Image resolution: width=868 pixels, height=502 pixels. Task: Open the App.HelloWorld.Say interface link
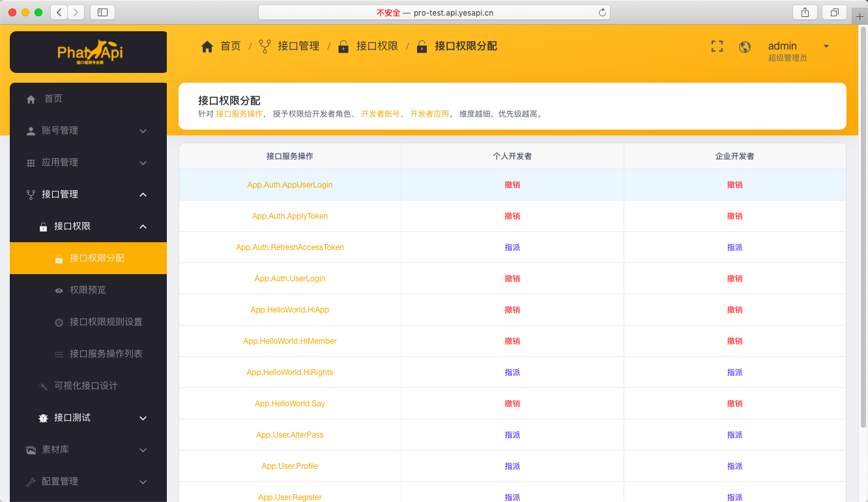tap(290, 404)
